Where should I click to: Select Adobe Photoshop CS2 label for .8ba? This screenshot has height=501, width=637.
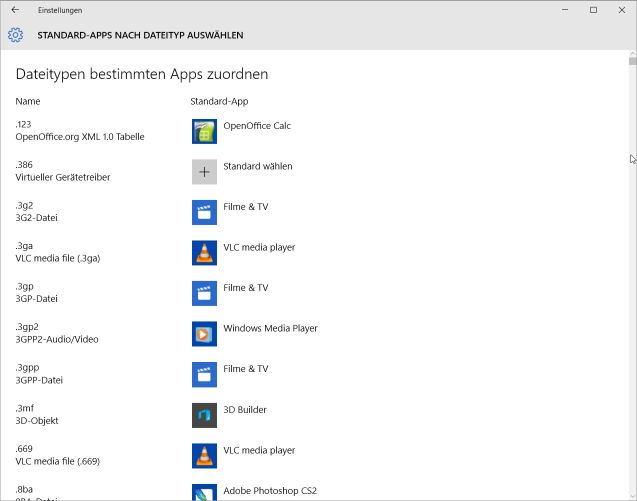[x=270, y=490]
